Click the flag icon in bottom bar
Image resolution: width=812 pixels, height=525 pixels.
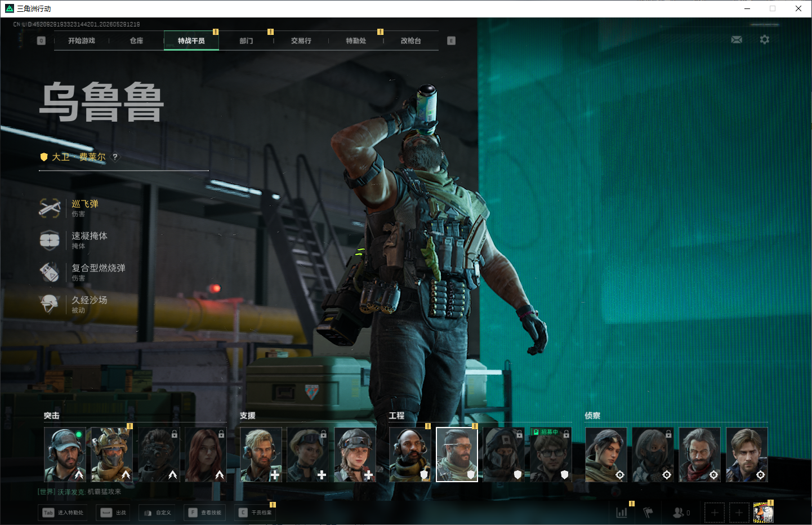649,513
